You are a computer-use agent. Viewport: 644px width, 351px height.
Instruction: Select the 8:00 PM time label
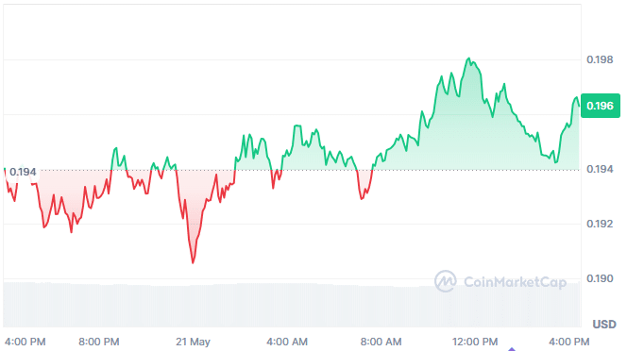tap(99, 342)
